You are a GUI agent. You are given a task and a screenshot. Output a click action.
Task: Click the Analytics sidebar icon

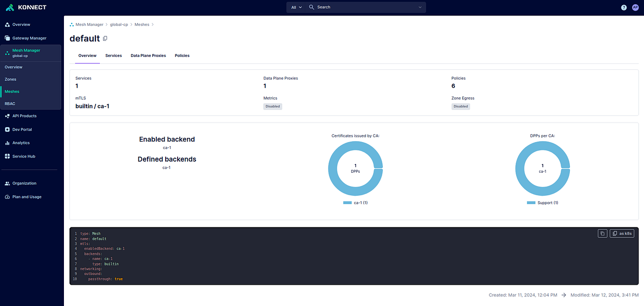click(7, 143)
